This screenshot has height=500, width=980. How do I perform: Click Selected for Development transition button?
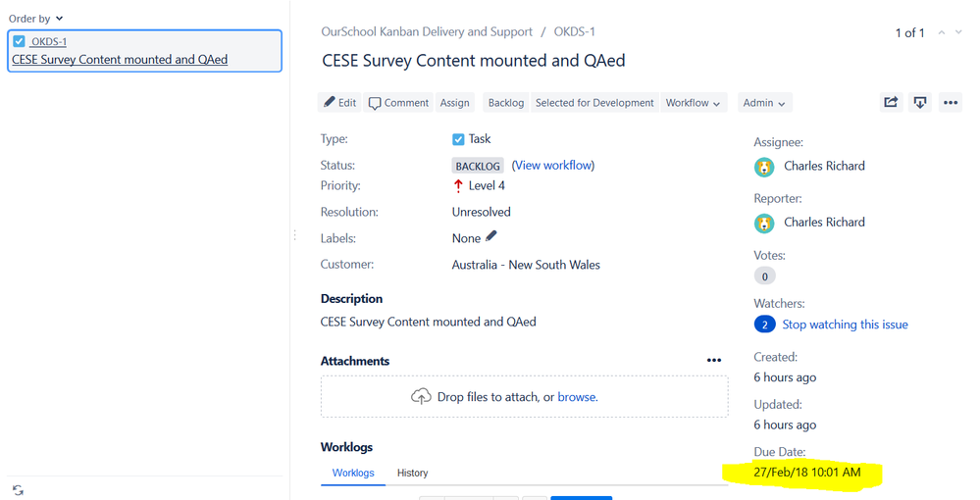coord(594,103)
